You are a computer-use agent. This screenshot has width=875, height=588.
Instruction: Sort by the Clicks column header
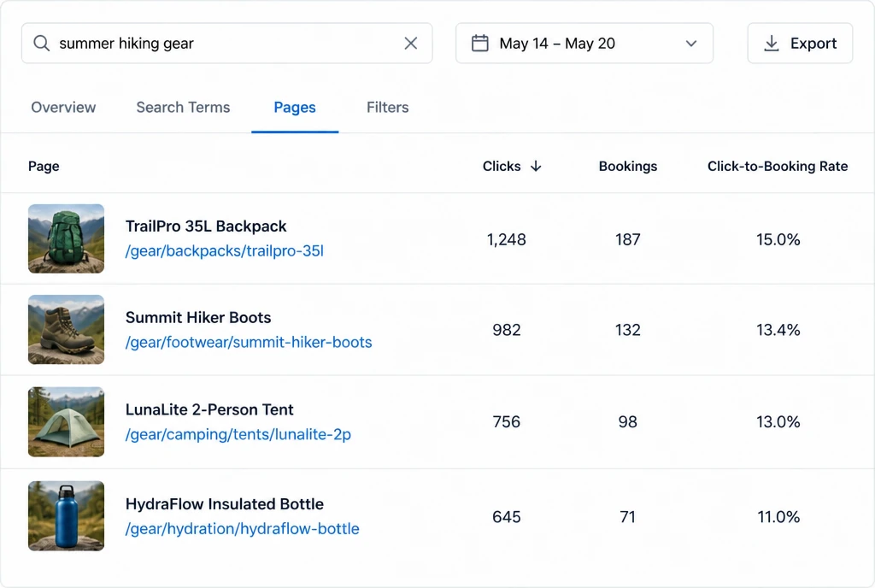click(x=502, y=167)
